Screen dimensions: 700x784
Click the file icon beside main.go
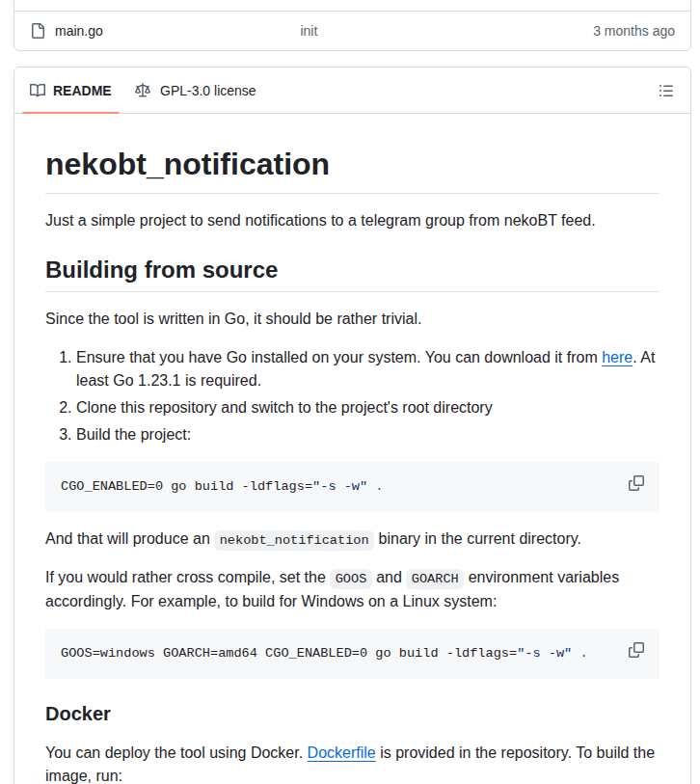click(x=38, y=31)
